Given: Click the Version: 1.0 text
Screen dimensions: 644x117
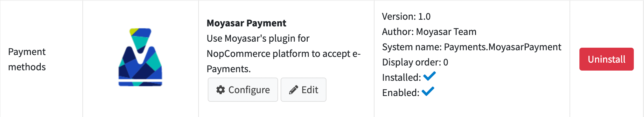Looking at the screenshot, I should click(x=406, y=17).
